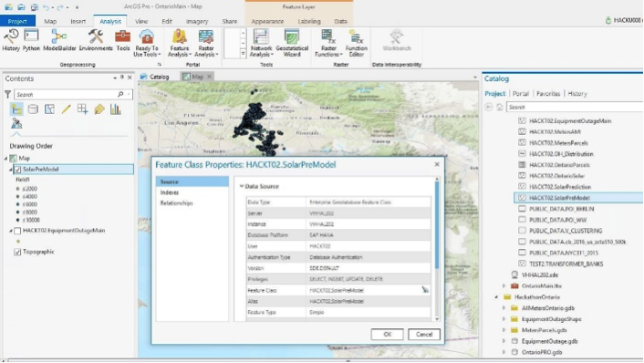The width and height of the screenshot is (644, 363).
Task: Open the Appearance feature layer tab
Action: (267, 21)
